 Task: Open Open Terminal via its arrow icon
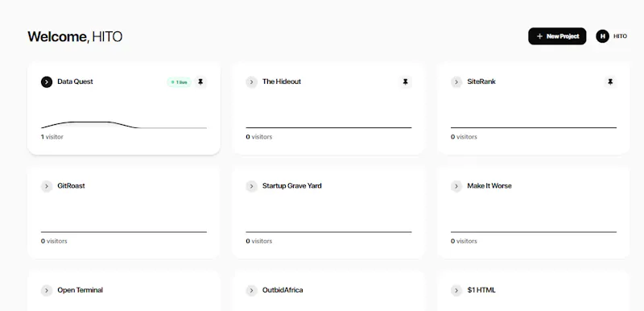[x=47, y=291]
